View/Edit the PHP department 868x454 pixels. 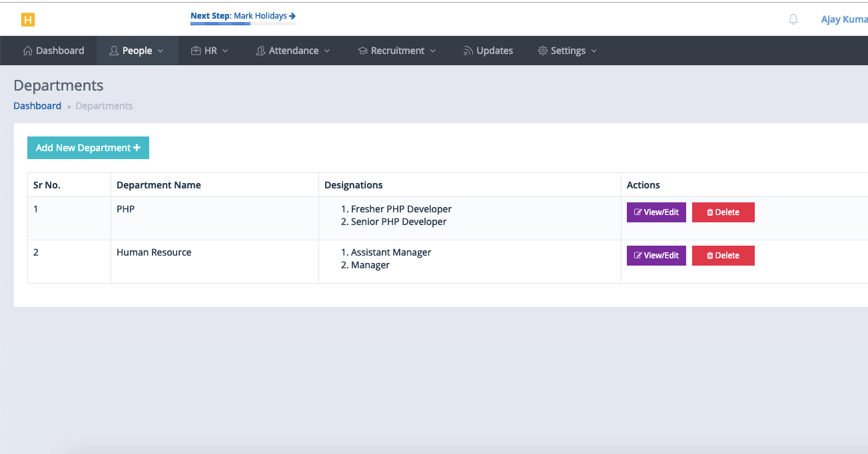656,212
